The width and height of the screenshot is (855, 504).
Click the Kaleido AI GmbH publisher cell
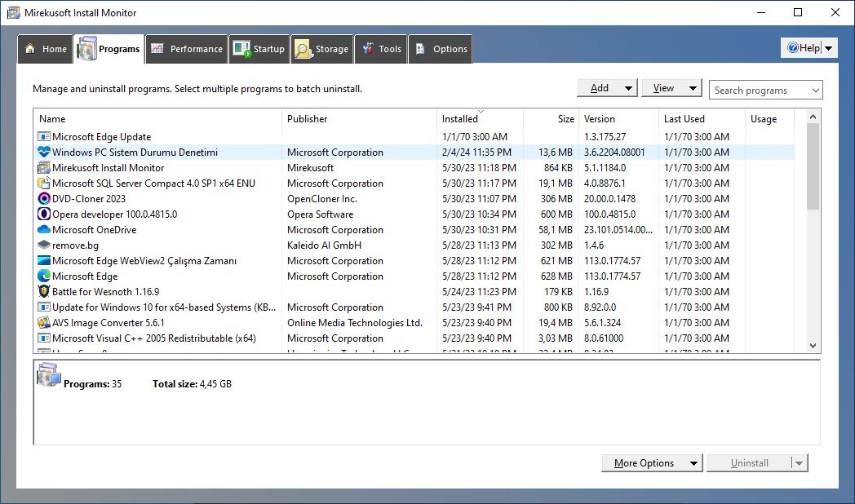tap(325, 245)
